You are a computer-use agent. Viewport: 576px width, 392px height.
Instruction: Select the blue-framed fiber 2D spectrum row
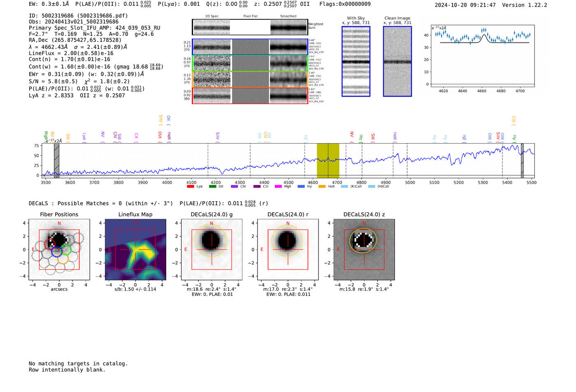250,47
